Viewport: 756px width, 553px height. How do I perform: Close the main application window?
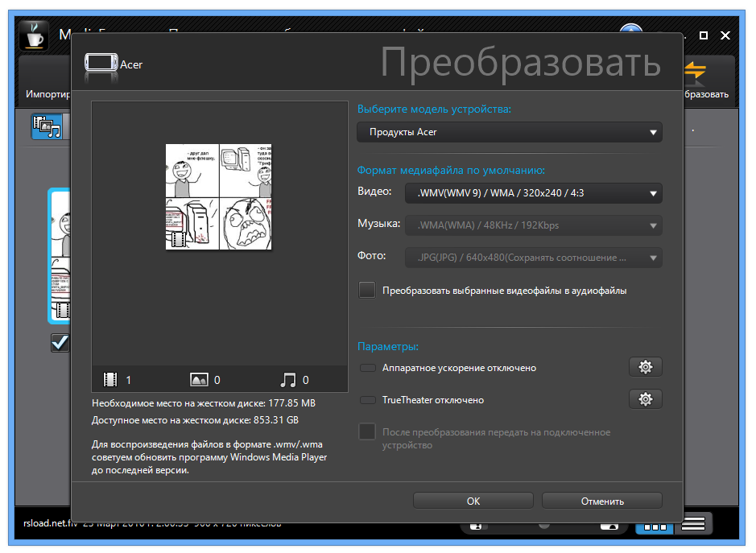click(x=725, y=35)
